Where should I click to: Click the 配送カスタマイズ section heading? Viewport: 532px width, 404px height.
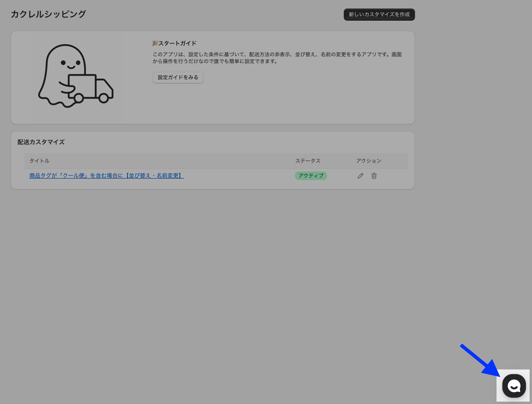[x=41, y=142]
